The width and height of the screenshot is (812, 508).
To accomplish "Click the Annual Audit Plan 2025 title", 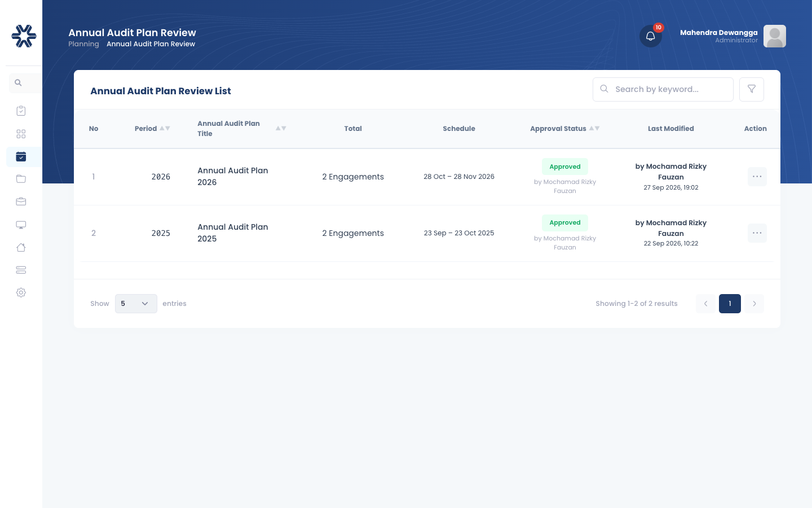I will 233,233.
